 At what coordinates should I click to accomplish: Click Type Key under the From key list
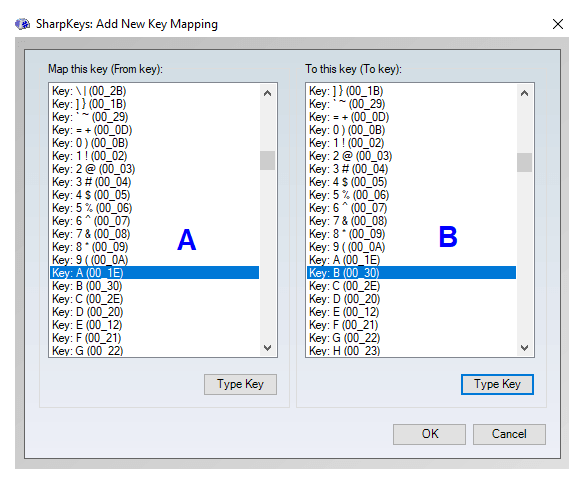(x=240, y=384)
